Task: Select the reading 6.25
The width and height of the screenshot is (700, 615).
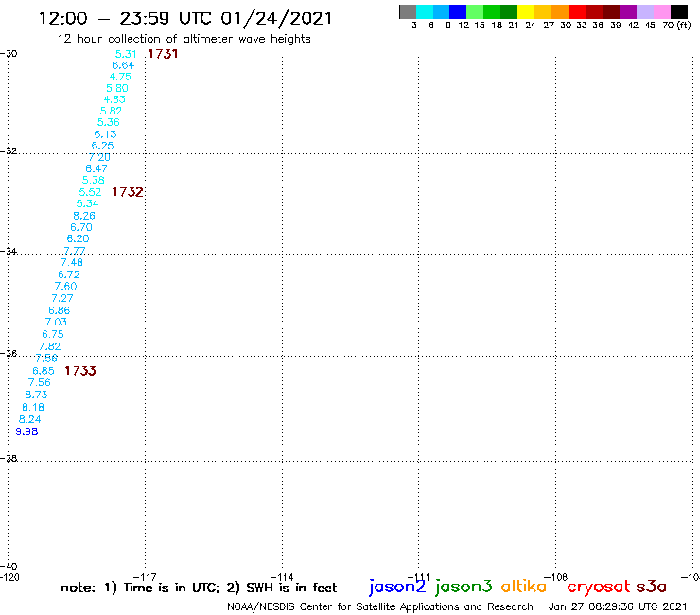Action: click(x=103, y=146)
